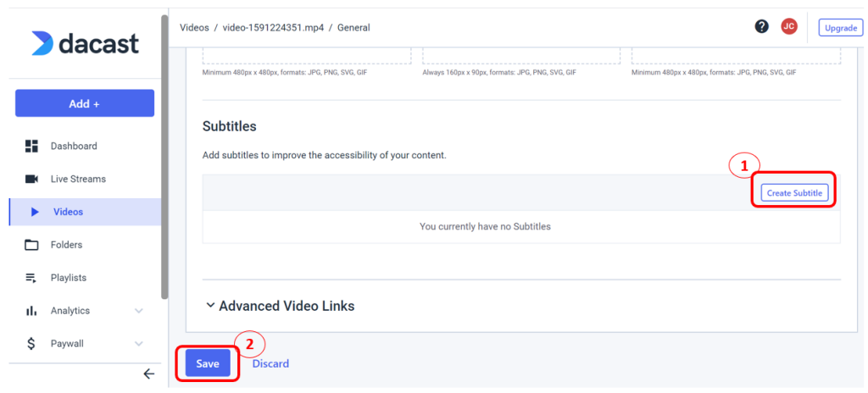Screen dimensions: 868x393
Task: Expand the Advanced Video Links section
Action: (280, 306)
